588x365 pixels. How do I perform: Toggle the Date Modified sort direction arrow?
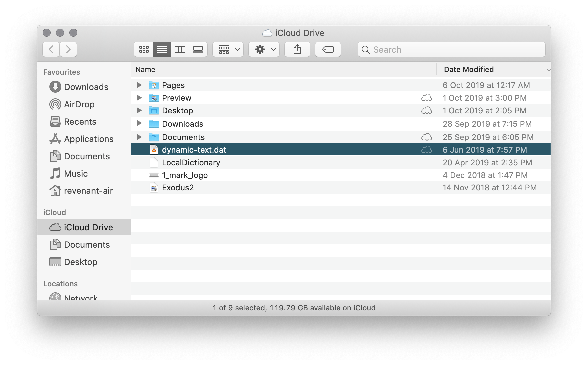(548, 70)
